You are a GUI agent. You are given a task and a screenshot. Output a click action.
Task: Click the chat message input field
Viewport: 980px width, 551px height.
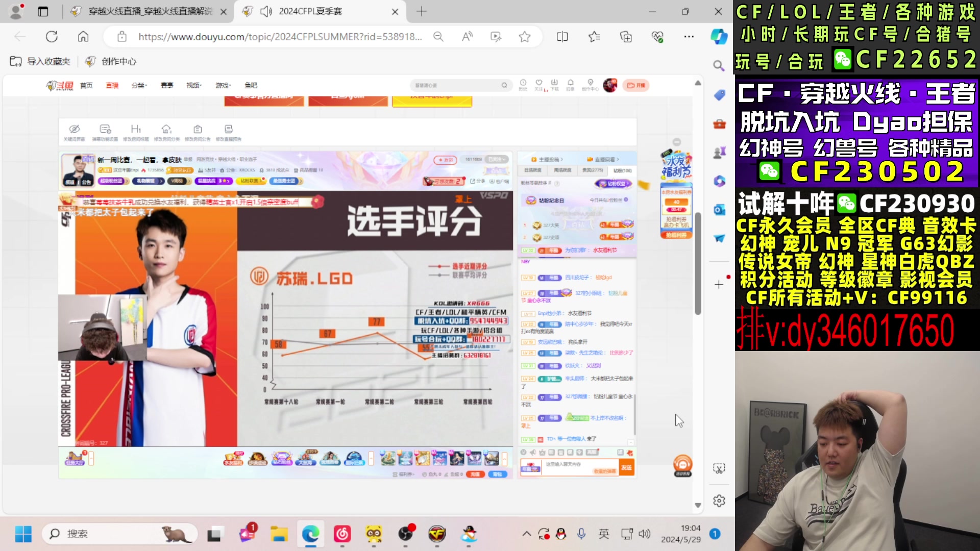[x=579, y=467]
